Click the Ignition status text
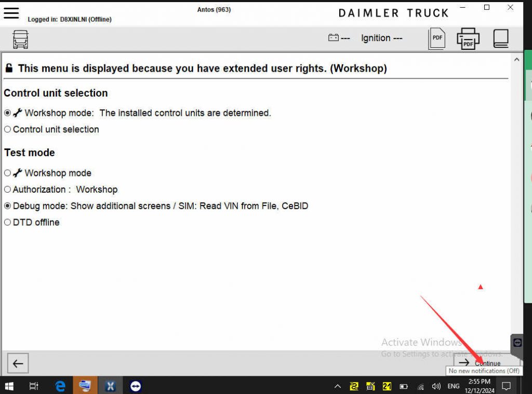Viewport: 532px width, 394px height. coord(381,38)
